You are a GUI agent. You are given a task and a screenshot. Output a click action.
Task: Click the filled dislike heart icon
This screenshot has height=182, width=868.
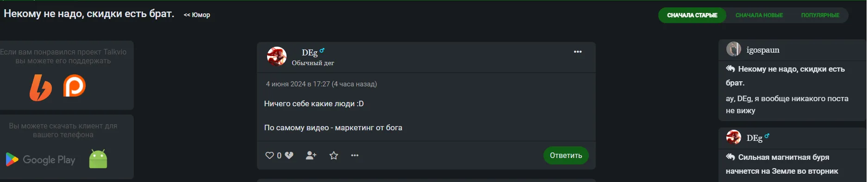pos(289,155)
